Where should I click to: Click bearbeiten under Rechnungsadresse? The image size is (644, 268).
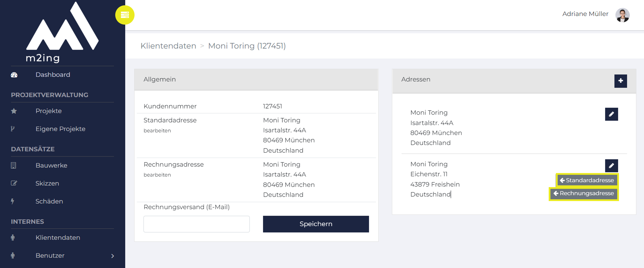click(x=157, y=175)
